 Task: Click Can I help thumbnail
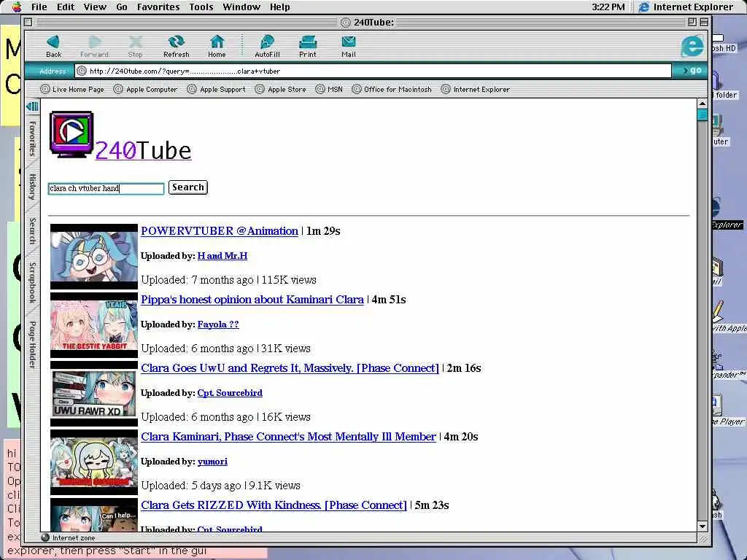coord(94,516)
